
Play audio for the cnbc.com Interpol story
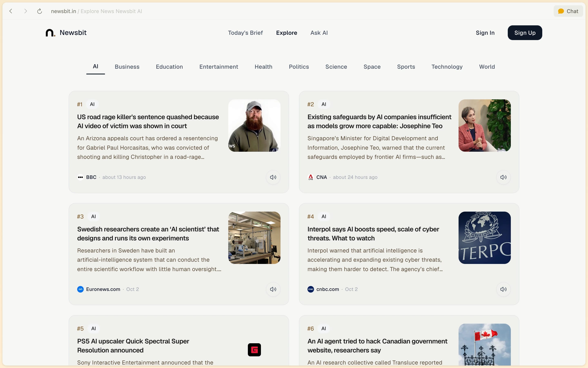503,289
